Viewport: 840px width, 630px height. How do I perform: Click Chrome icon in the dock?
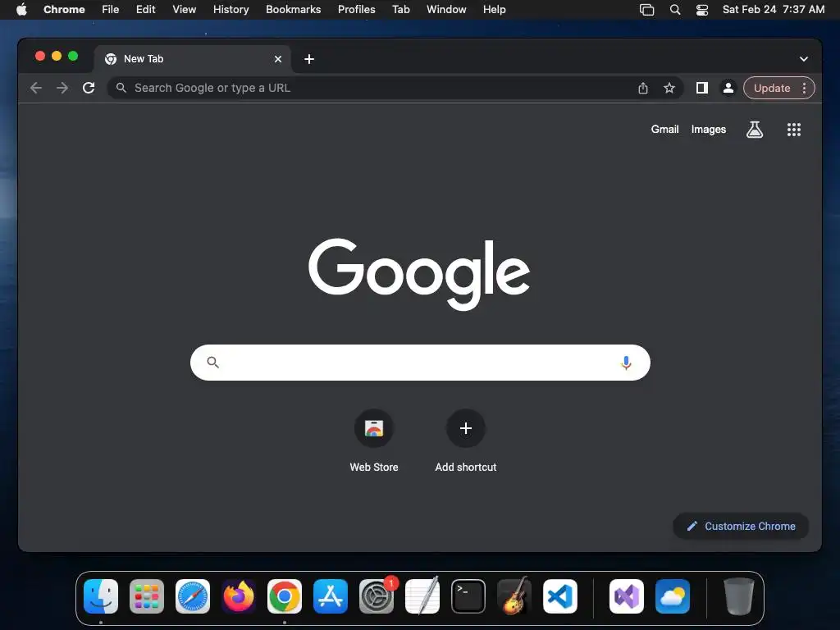[x=285, y=596]
